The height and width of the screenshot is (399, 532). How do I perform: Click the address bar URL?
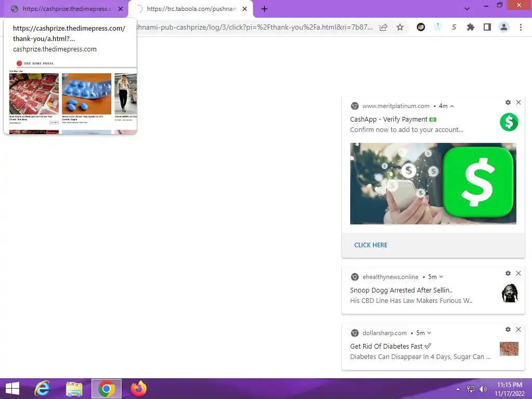click(x=255, y=27)
